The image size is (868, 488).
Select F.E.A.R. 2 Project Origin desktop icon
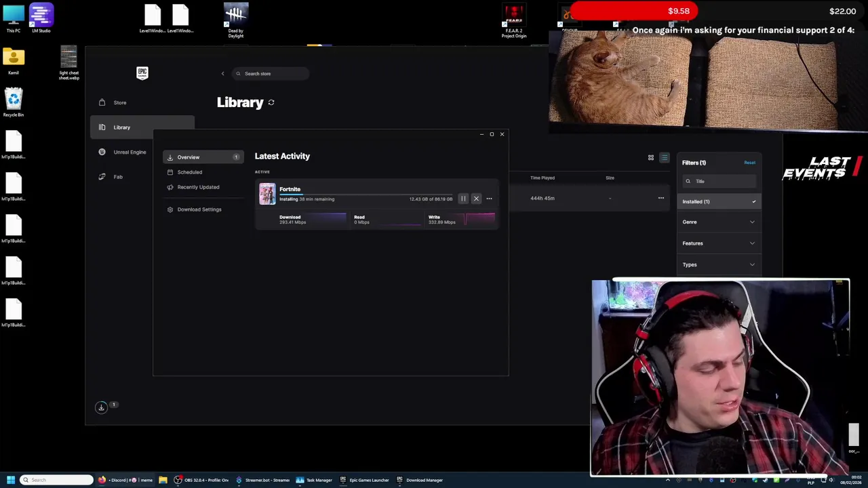click(514, 21)
